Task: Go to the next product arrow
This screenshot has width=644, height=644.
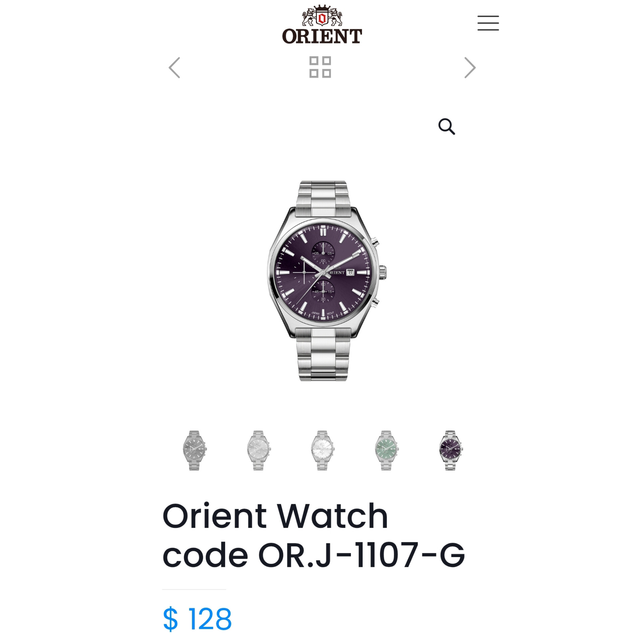Action: 470,67
